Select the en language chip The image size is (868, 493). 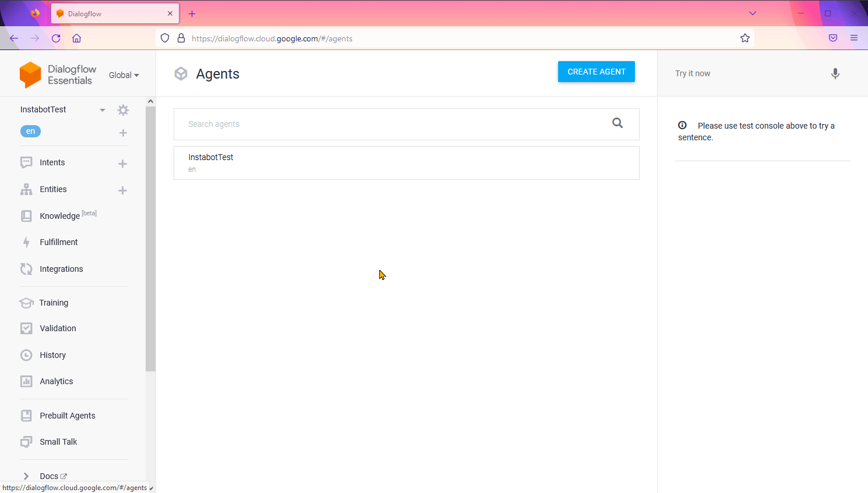pos(30,132)
